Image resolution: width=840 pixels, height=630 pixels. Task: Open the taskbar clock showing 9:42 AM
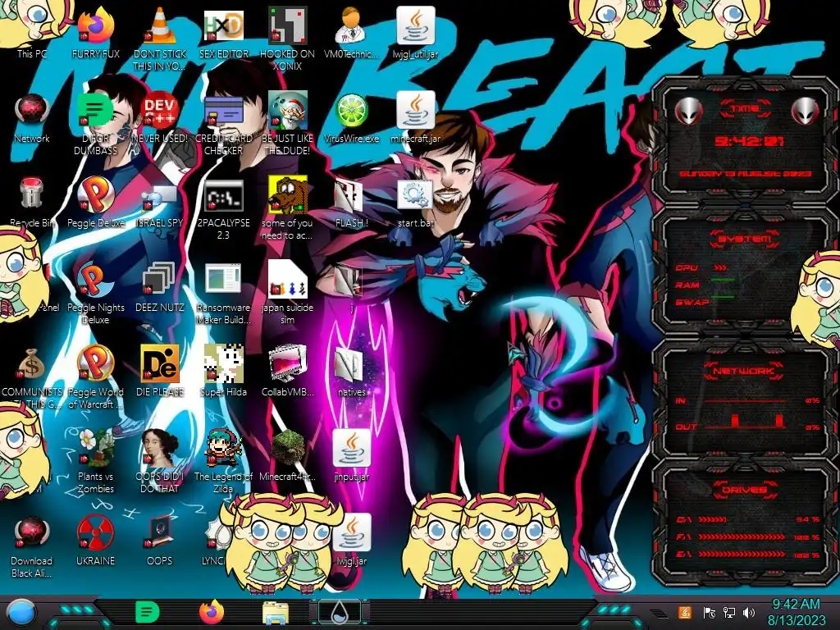click(x=796, y=612)
